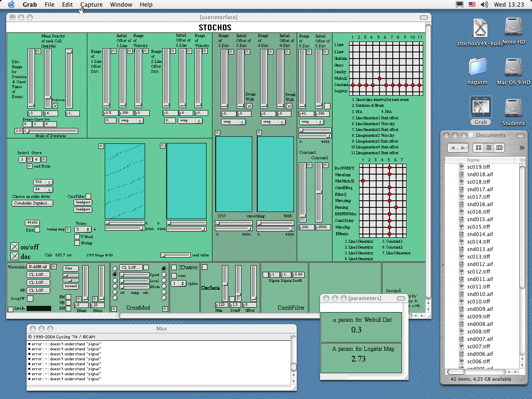Click the volume icon in menu bar
This screenshot has width=532, height=399.
(484, 5)
